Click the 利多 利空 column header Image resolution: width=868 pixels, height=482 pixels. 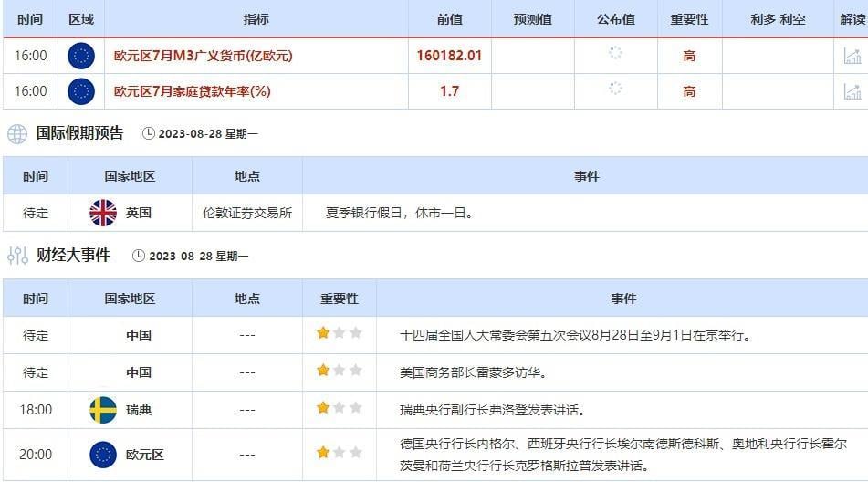point(778,19)
